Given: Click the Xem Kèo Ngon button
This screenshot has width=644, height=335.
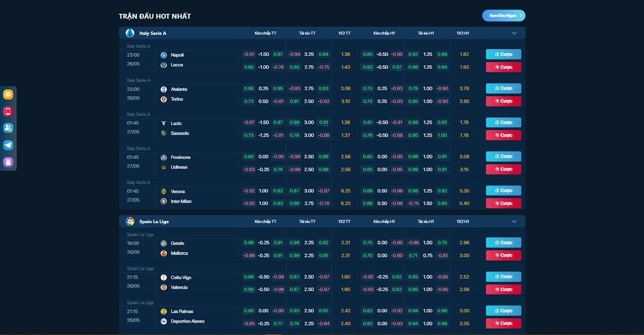Looking at the screenshot, I should pos(504,16).
